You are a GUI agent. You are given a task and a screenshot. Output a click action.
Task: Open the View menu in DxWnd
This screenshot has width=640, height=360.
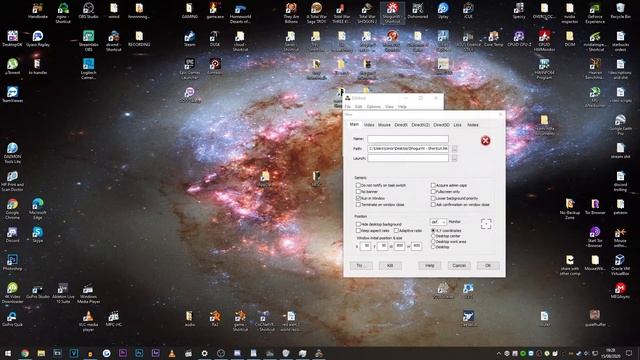[x=389, y=107]
